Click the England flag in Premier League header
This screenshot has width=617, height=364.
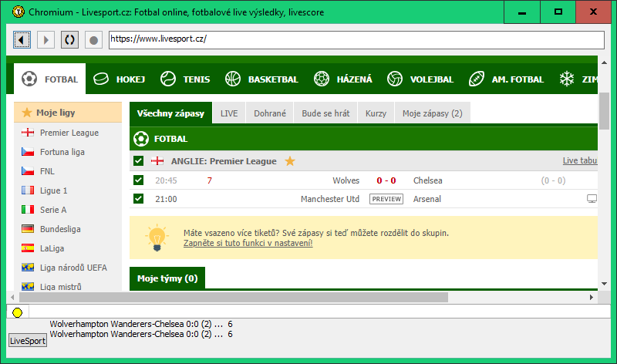pos(157,160)
